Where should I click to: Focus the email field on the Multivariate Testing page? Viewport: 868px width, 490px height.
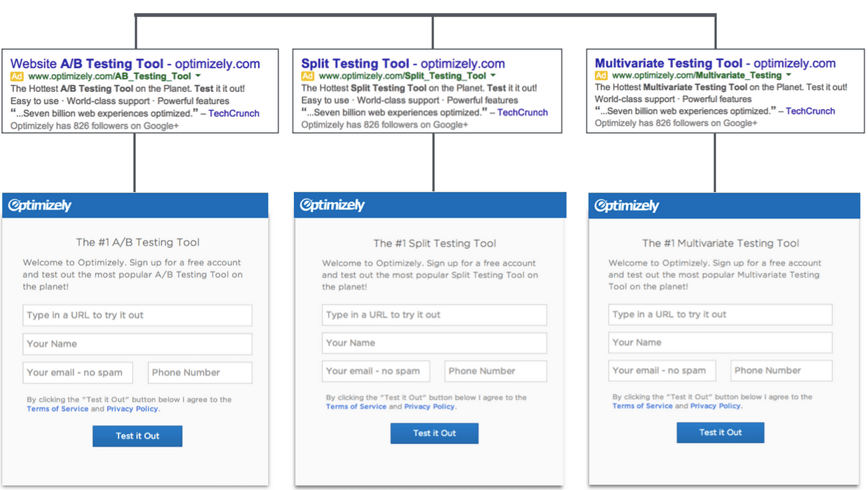tap(661, 370)
